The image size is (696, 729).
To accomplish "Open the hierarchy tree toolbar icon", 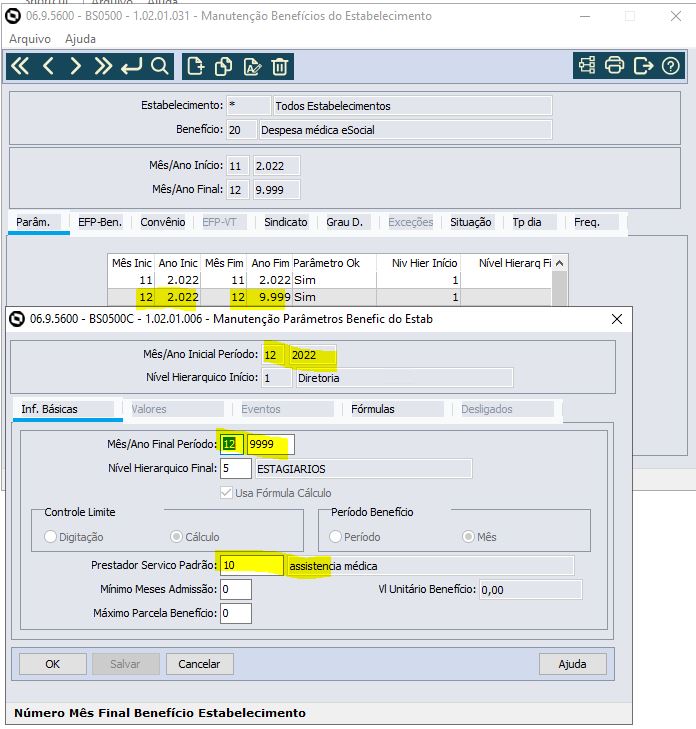I will [587, 66].
